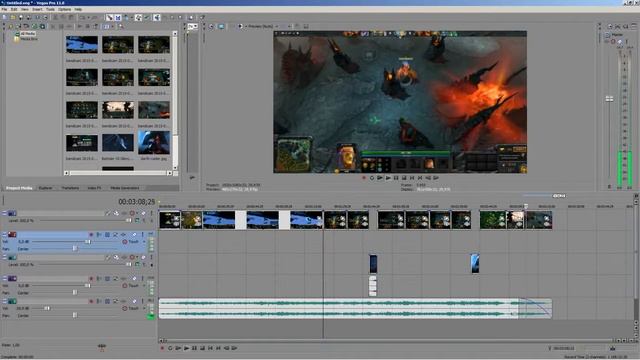This screenshot has height=360, width=640.
Task: Click the What's This help icon
Action: coord(202,18)
